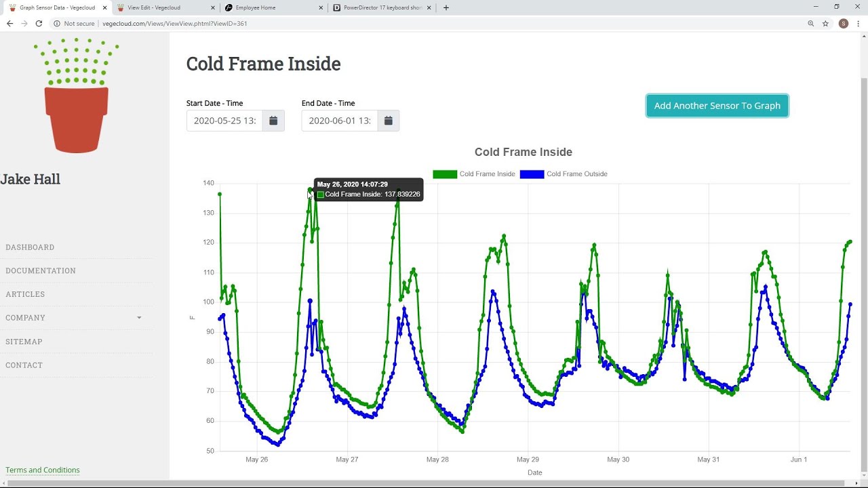868x488 pixels.
Task: Click the zoom magnifier icon in address bar
Action: [810, 23]
